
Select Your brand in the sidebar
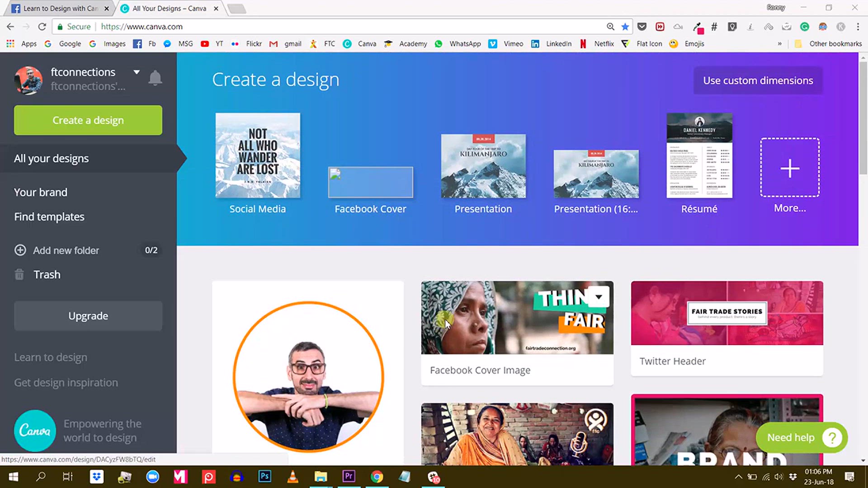point(41,192)
